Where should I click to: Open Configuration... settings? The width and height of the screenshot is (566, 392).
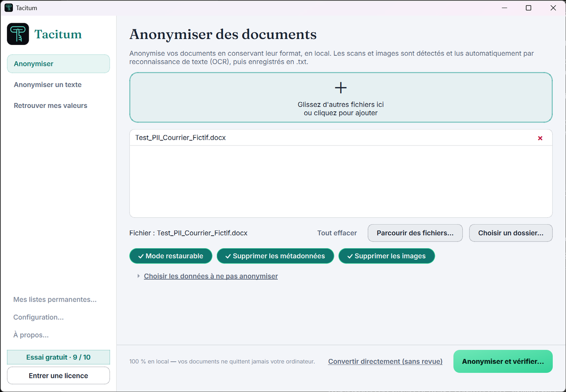[x=39, y=317]
